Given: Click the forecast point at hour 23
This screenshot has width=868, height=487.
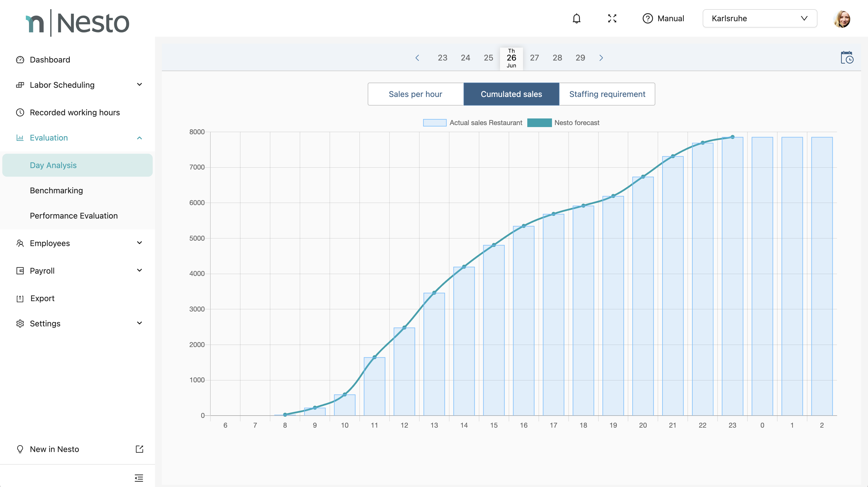Looking at the screenshot, I should (732, 137).
